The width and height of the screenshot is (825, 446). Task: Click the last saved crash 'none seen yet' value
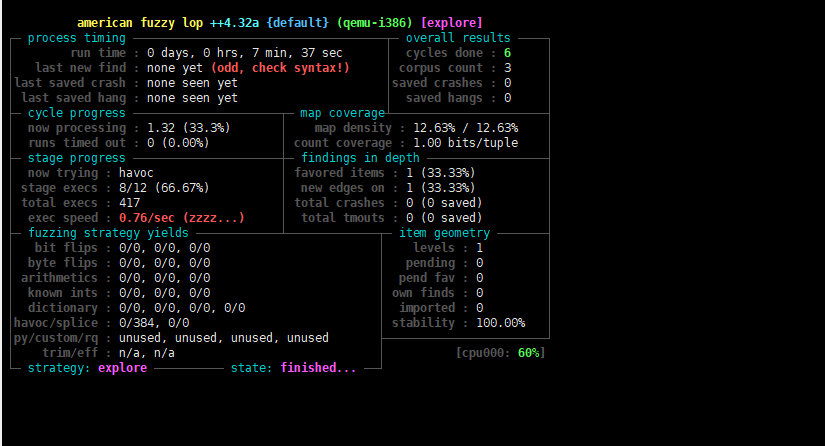tap(192, 83)
